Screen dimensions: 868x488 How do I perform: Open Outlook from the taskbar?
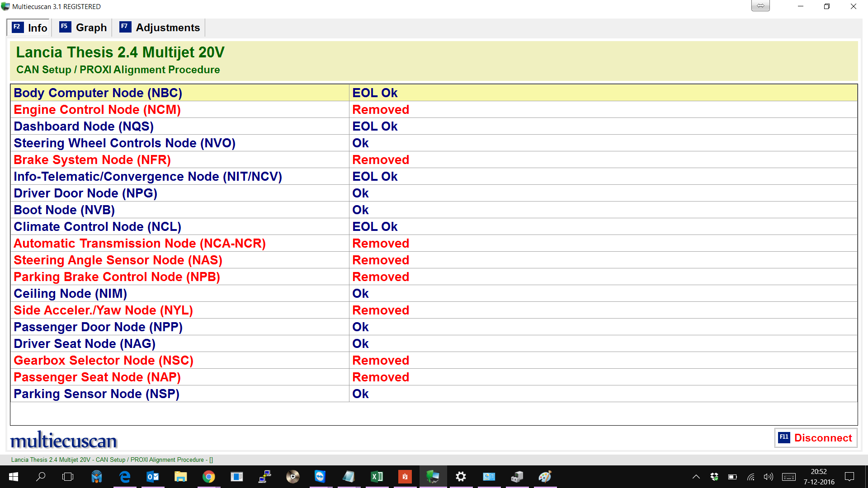tap(153, 476)
